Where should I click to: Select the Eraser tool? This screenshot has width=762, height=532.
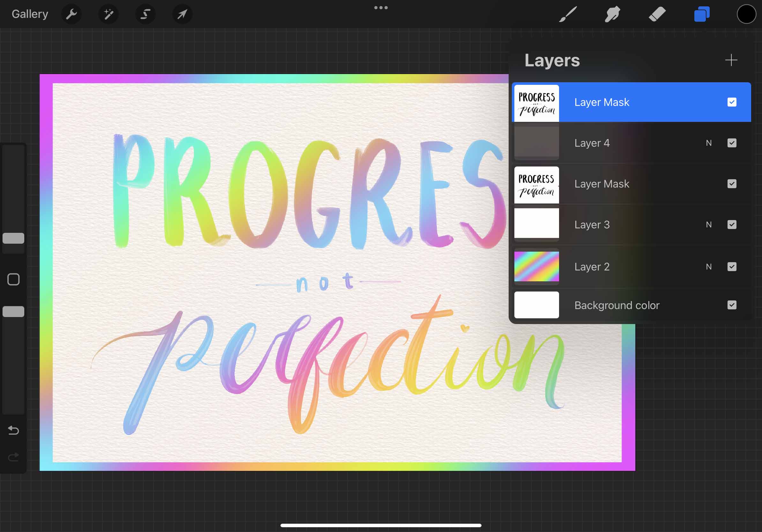pyautogui.click(x=657, y=14)
